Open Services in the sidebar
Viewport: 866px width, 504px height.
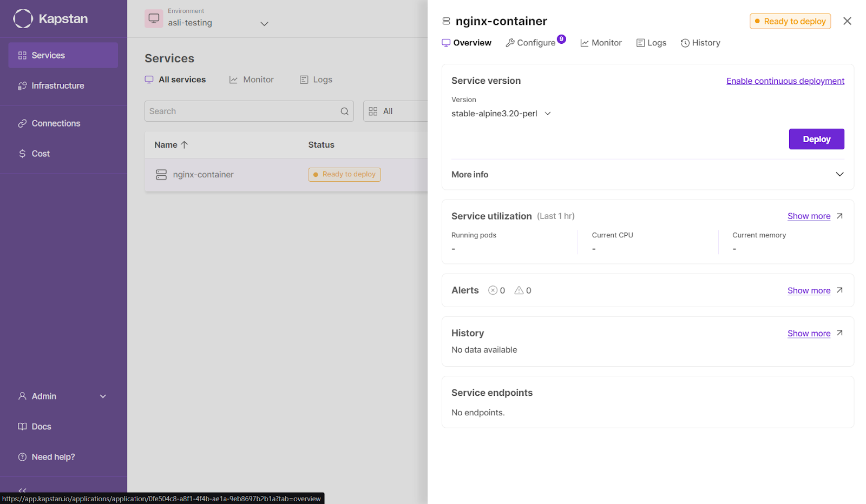click(63, 55)
